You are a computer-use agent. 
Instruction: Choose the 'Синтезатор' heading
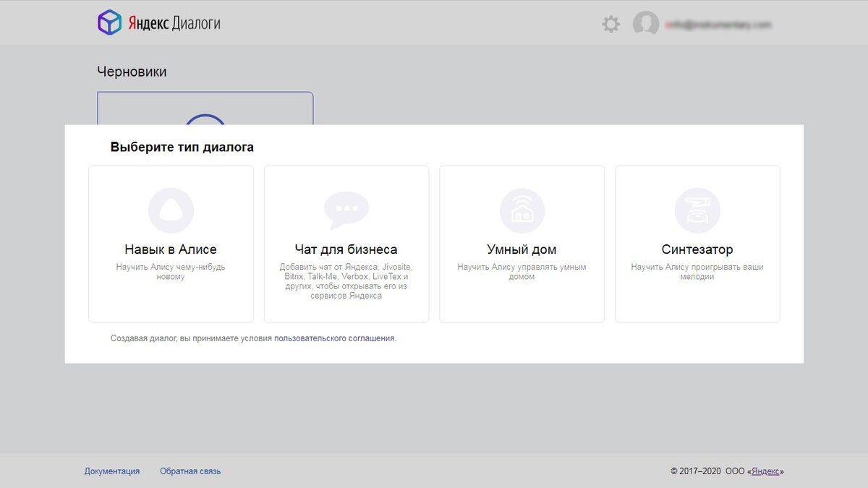click(697, 249)
